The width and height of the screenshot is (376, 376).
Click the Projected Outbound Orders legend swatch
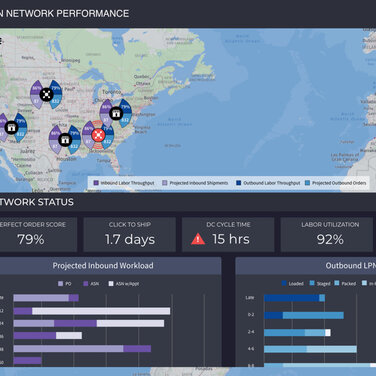point(307,183)
